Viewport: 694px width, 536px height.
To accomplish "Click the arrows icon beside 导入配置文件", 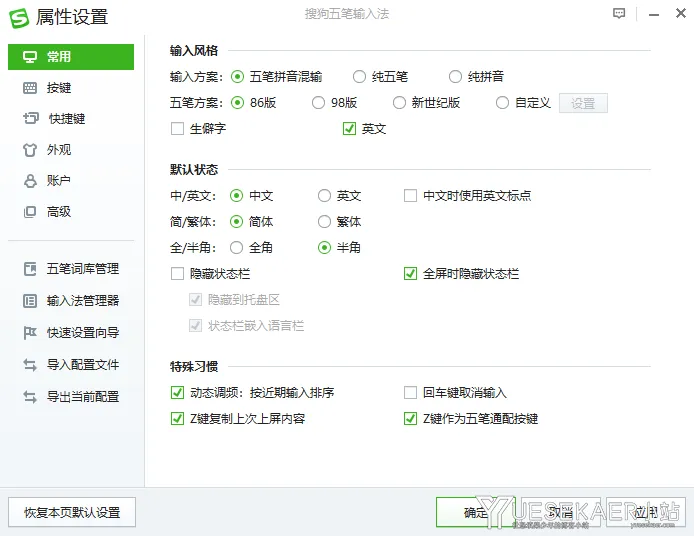I will point(30,365).
